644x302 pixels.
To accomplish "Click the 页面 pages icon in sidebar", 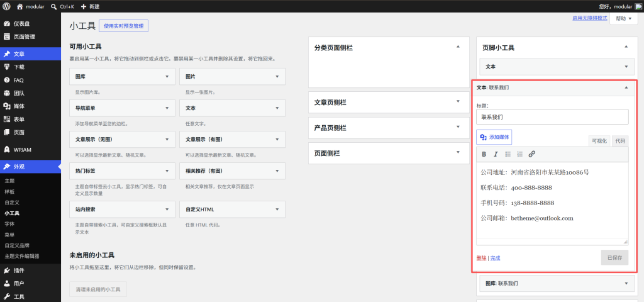I will click(x=7, y=132).
